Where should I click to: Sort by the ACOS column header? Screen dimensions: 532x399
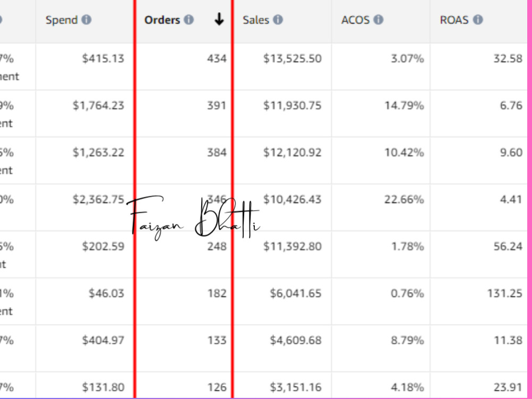355,20
